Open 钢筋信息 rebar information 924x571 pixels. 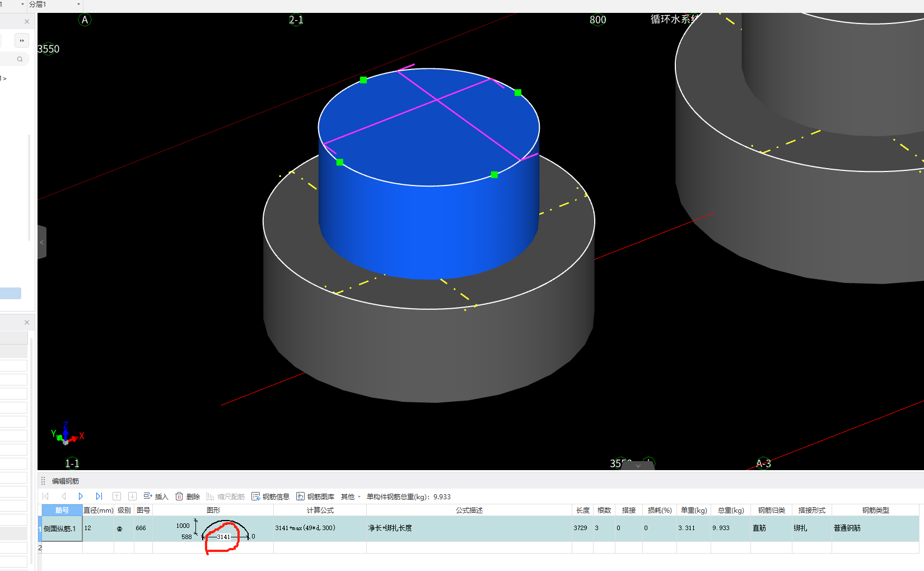(x=270, y=496)
